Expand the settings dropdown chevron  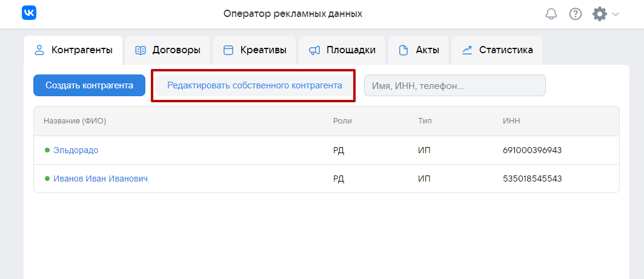pos(616,14)
